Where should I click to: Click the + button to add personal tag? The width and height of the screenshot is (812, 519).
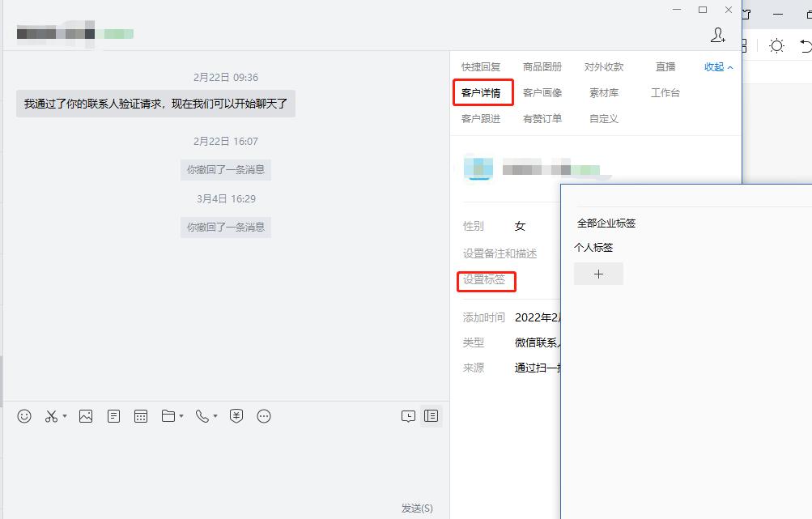point(598,274)
